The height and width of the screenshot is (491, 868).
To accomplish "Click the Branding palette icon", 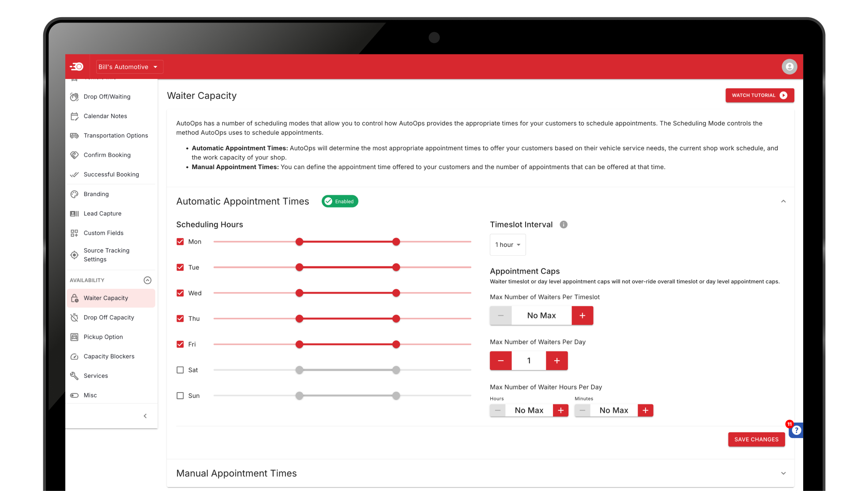I will [74, 194].
